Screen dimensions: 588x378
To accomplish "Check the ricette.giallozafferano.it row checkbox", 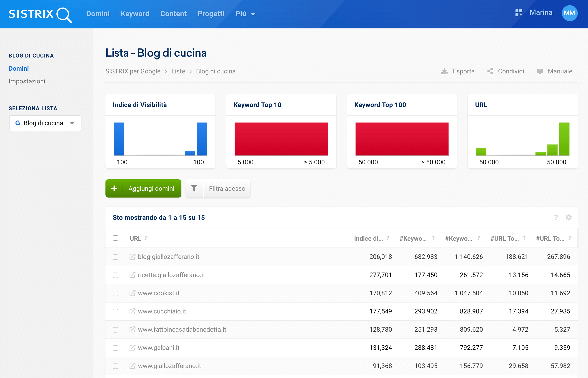I will click(x=115, y=275).
